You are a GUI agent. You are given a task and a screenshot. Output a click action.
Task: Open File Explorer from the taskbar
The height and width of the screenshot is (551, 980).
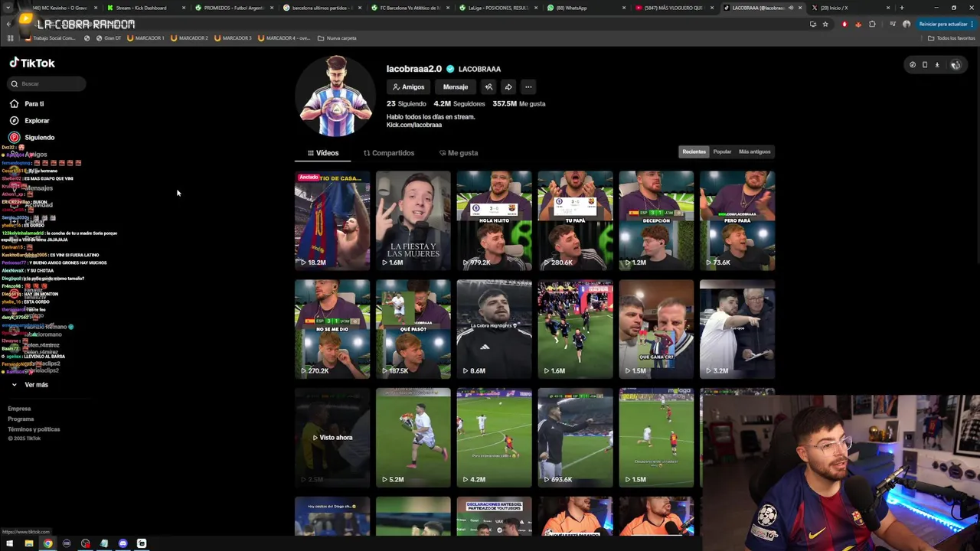coord(29,543)
